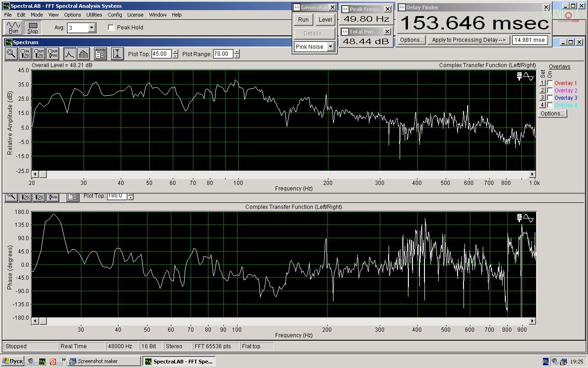Click Apply to Processing Delay button

click(x=469, y=40)
